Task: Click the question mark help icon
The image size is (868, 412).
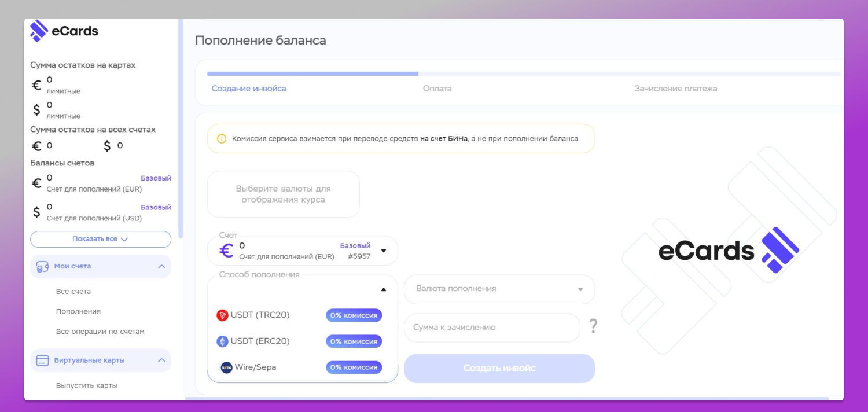Action: 593,327
